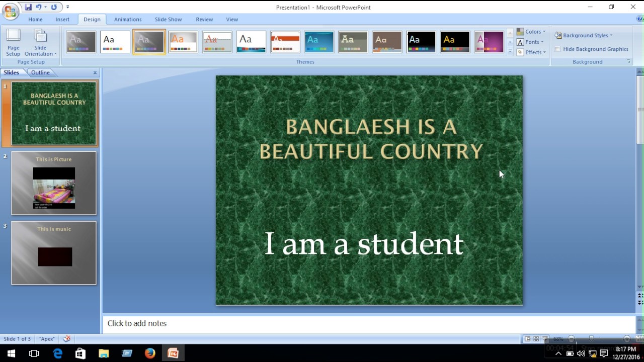
Task: Open Microsoft Edge from taskbar
Action: (x=57, y=353)
